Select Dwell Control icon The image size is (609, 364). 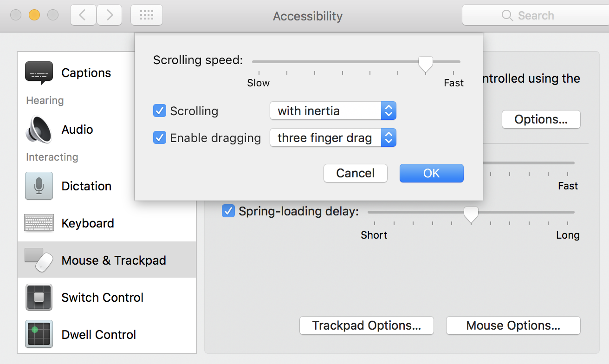point(39,334)
